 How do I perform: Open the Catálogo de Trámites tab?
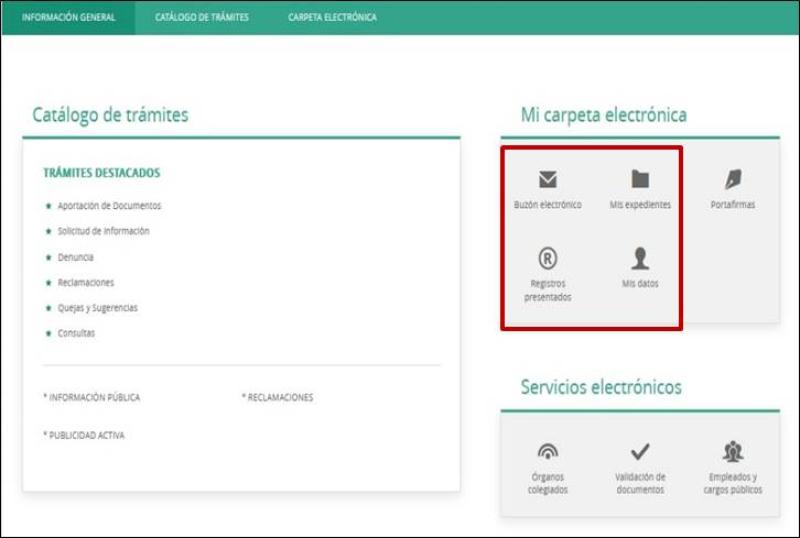coord(202,17)
